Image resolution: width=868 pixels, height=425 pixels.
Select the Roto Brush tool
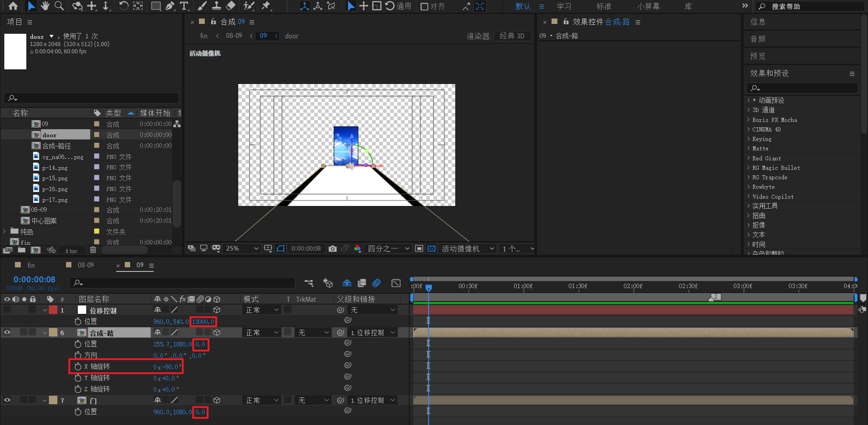(x=249, y=6)
